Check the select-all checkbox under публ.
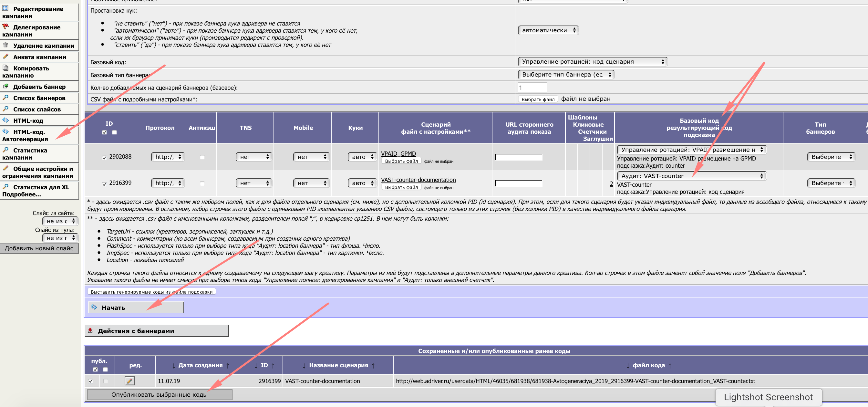The height and width of the screenshot is (407, 868). coord(95,369)
